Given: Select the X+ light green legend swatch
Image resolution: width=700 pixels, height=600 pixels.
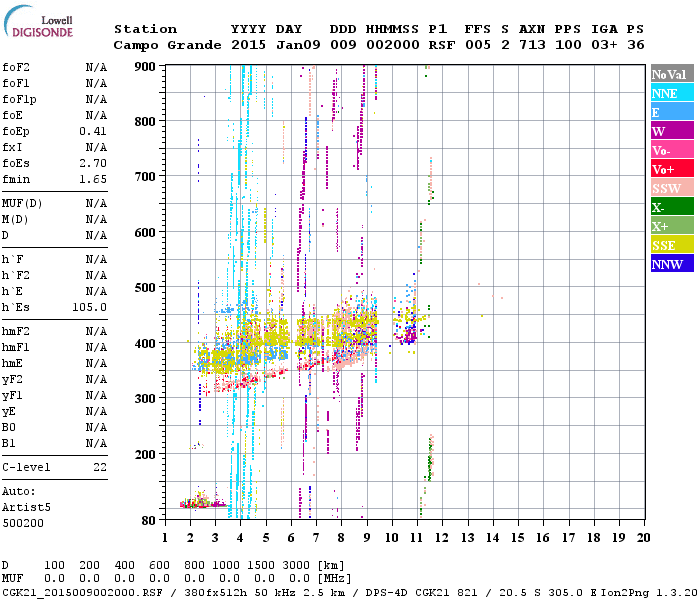Looking at the screenshot, I should coord(672,225).
